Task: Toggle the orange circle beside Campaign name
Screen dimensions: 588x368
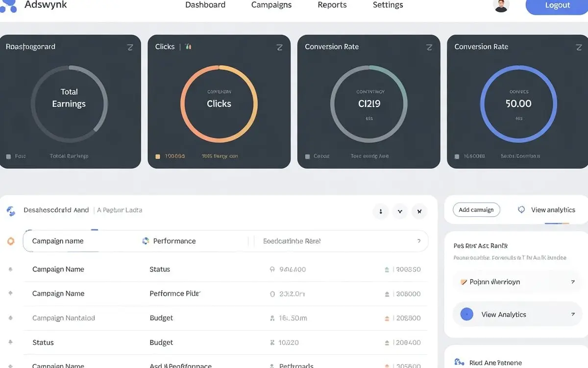Action: click(x=11, y=241)
